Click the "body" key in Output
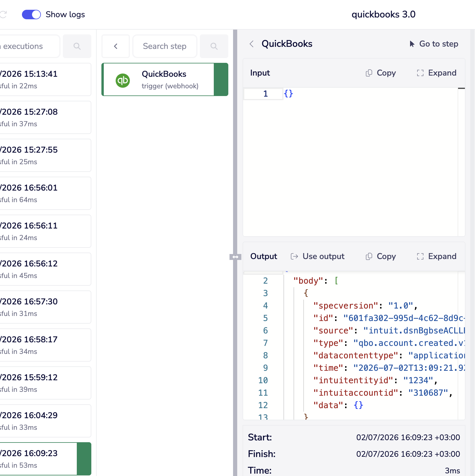 [x=308, y=281]
